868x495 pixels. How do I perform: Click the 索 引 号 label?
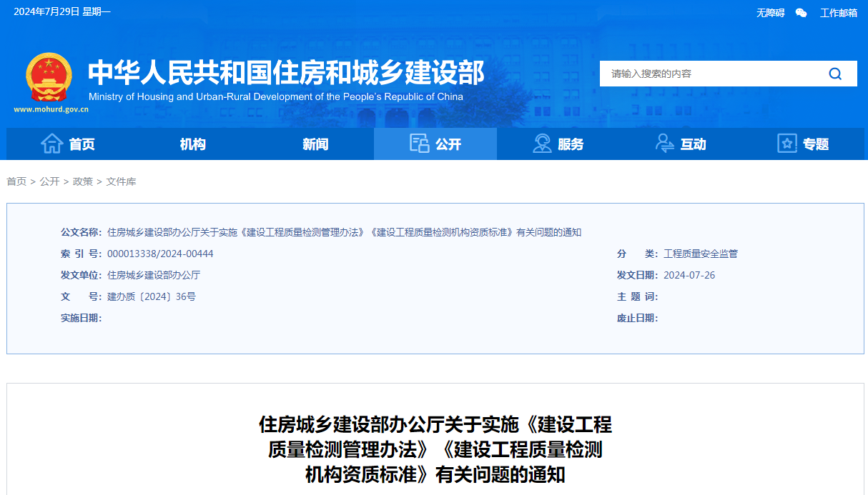(x=82, y=254)
